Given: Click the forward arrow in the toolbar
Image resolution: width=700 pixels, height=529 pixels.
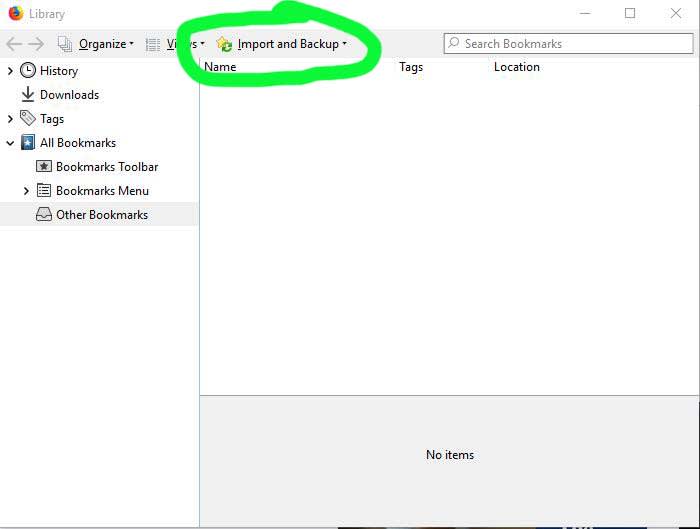Looking at the screenshot, I should 36,44.
